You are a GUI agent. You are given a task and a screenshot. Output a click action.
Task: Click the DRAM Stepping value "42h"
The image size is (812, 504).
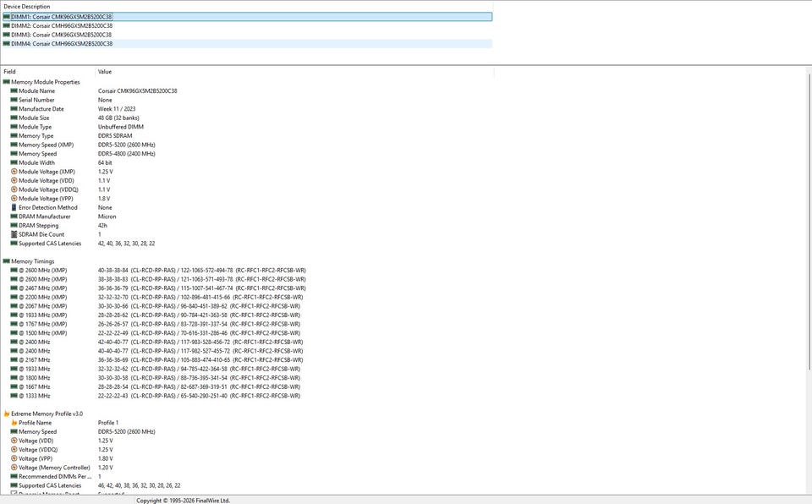[x=102, y=226]
